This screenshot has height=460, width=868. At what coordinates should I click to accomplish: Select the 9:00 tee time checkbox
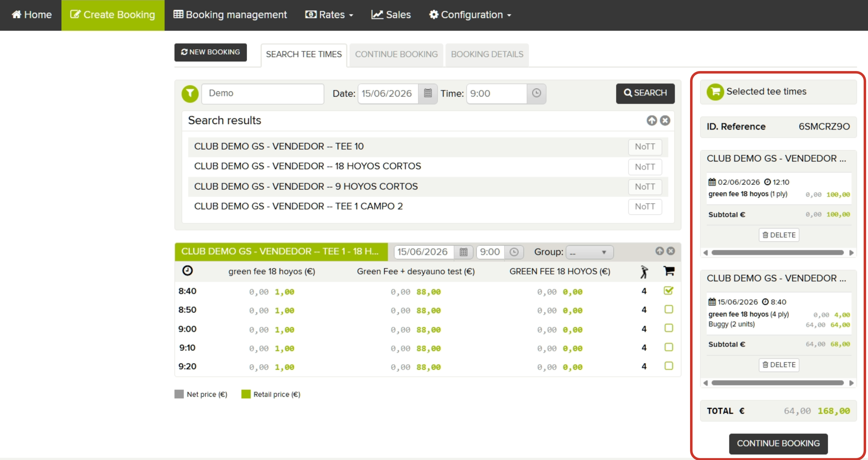pyautogui.click(x=669, y=328)
